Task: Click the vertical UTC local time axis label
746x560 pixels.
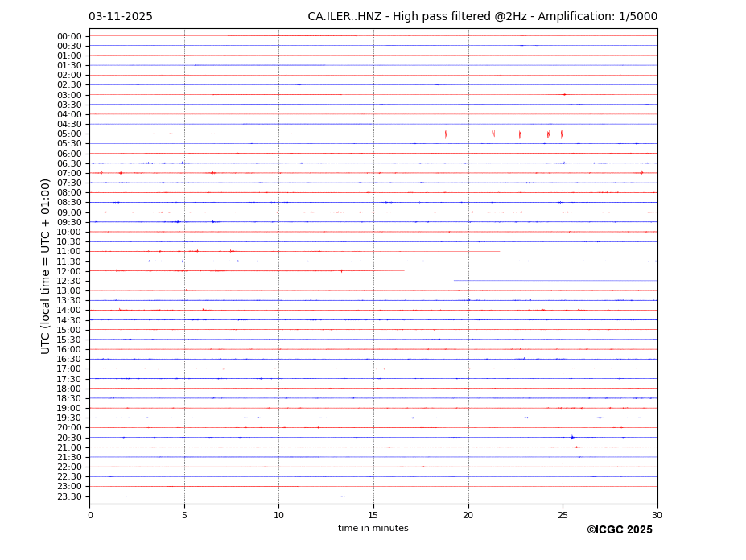Action: [46, 266]
